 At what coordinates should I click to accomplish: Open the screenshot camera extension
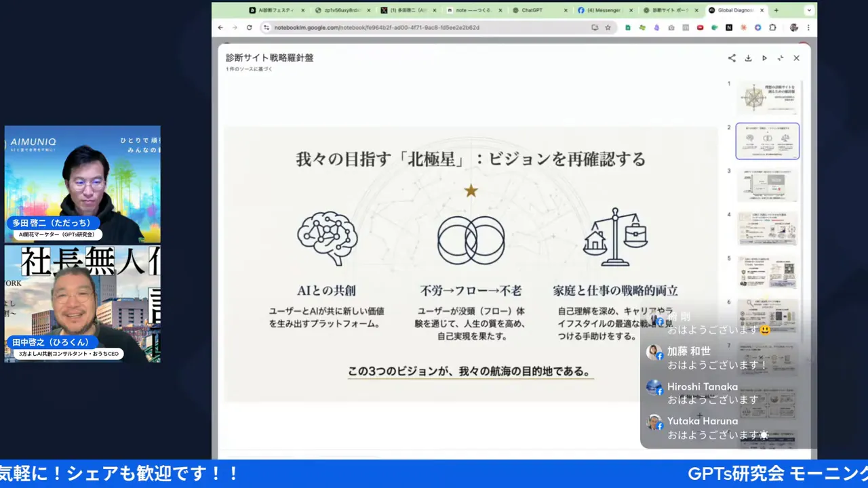click(671, 28)
